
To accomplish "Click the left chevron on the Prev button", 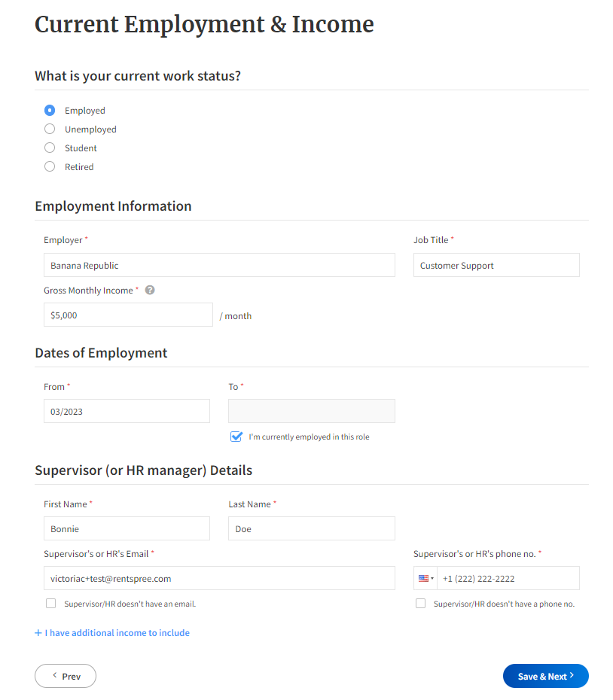I will pyautogui.click(x=53, y=676).
